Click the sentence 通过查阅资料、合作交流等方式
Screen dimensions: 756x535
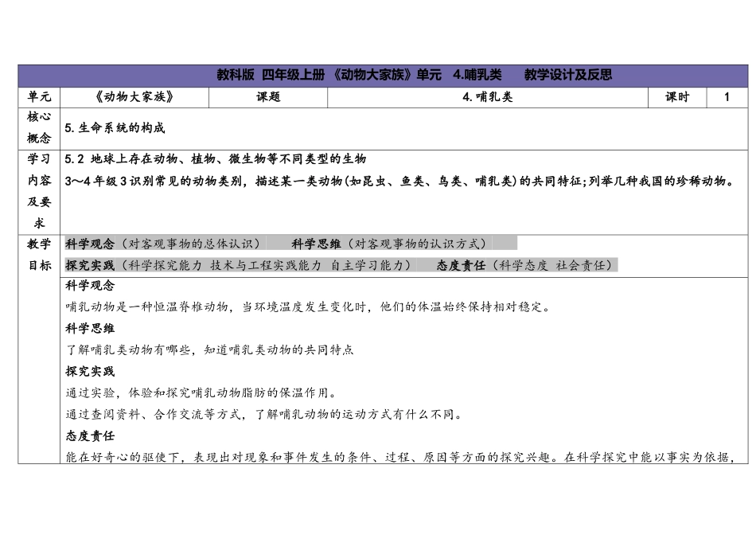click(x=264, y=415)
